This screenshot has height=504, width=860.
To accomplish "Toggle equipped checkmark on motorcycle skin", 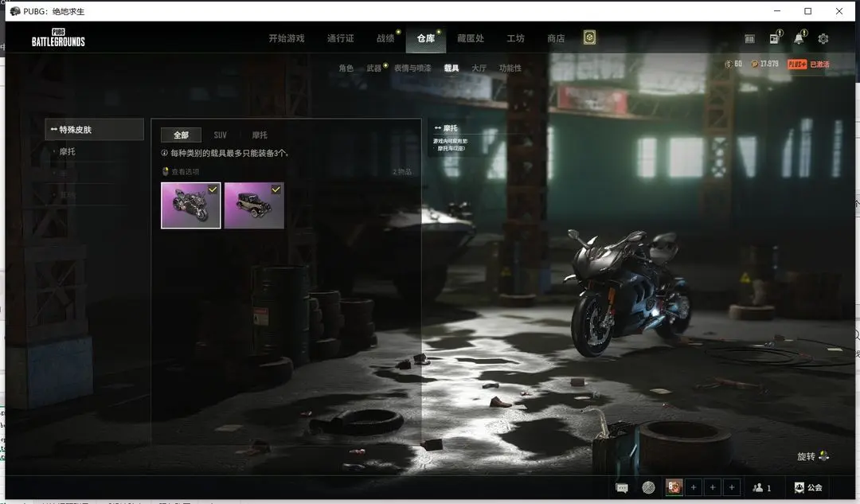I will pos(213,189).
